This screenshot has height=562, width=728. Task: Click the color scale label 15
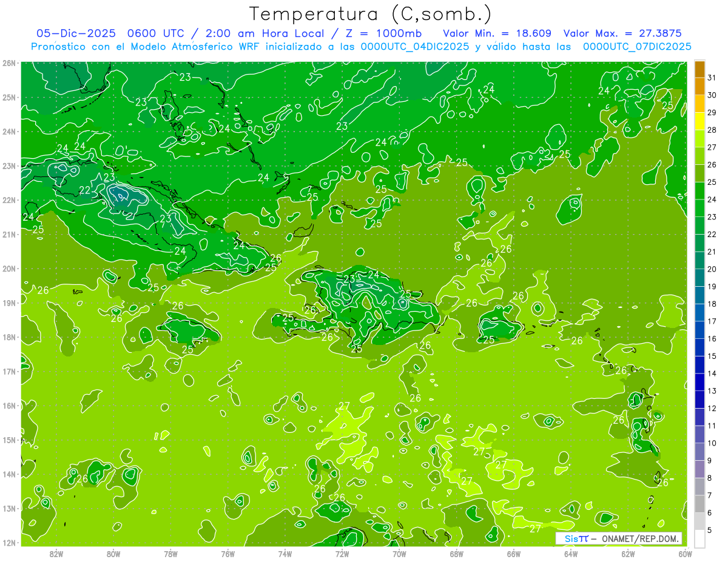coord(712,356)
